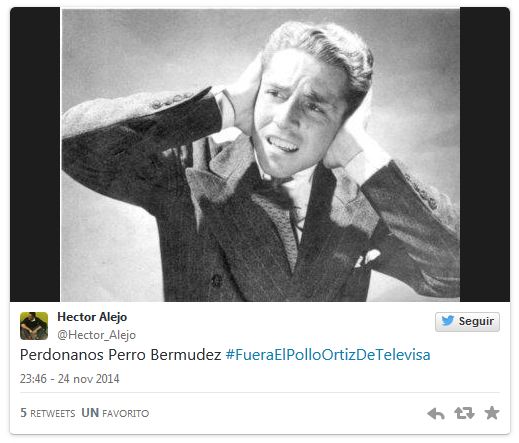Click the @Hector_Alejo handle

tap(97, 335)
